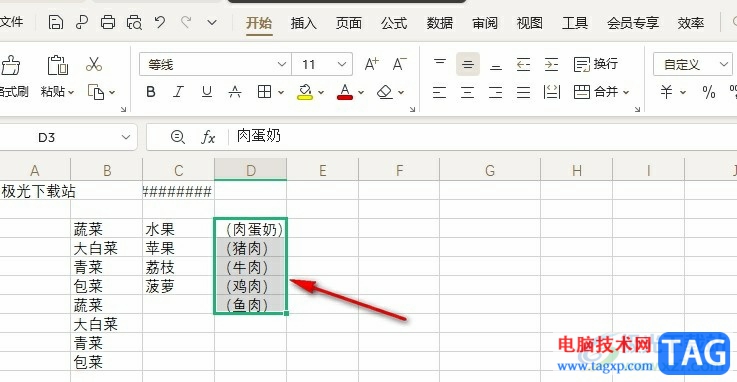This screenshot has width=737, height=382.
Task: Open the font size 11 dropdown
Action: tap(342, 64)
